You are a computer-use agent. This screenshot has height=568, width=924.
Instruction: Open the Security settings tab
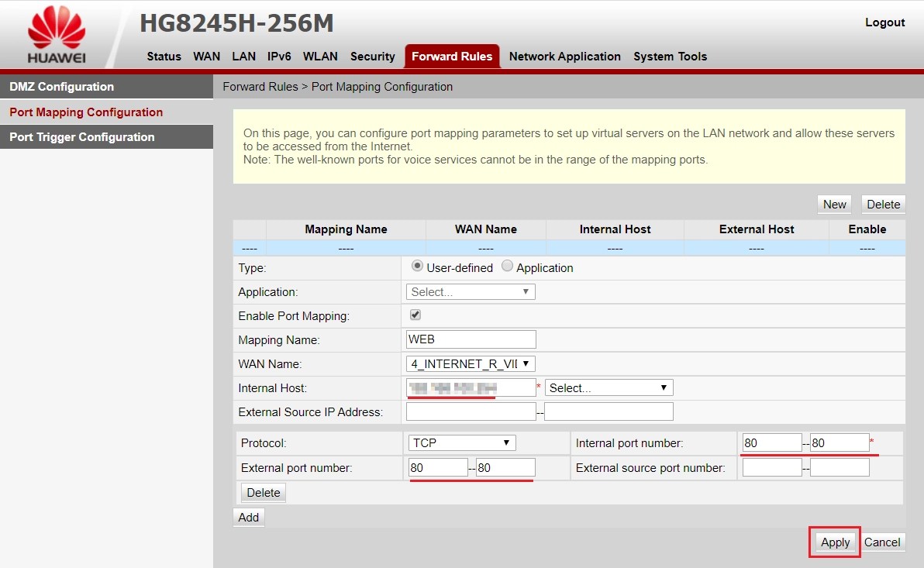pos(372,56)
